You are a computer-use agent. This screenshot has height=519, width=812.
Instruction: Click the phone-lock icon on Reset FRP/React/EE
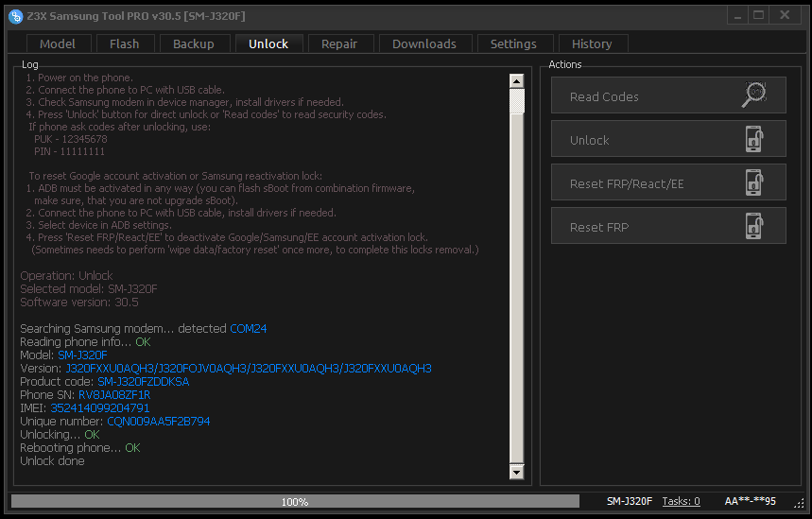pos(754,182)
